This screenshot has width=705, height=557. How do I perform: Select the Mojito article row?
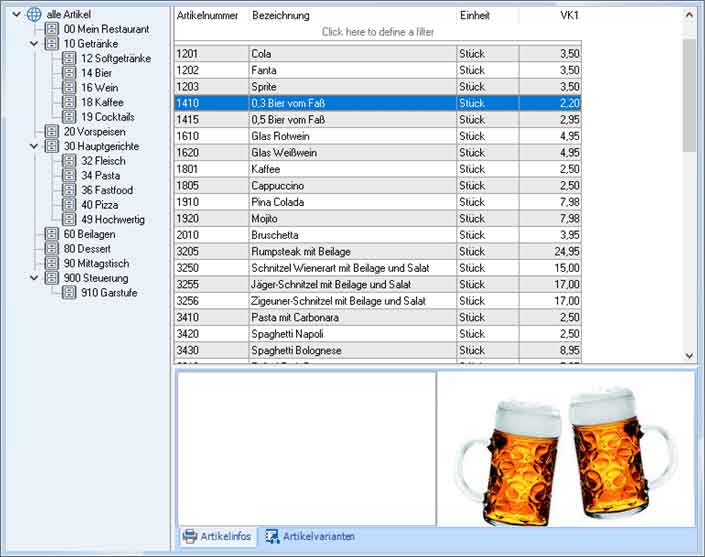[x=378, y=218]
